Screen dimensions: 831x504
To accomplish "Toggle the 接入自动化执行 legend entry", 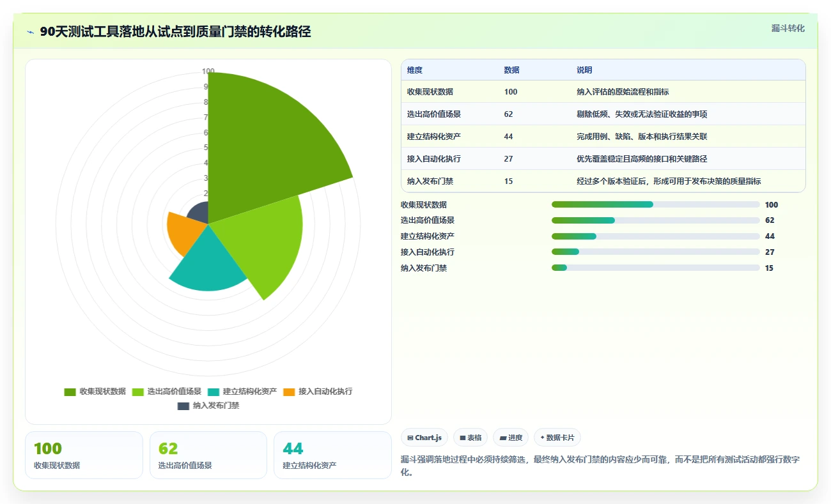I will pos(318,392).
